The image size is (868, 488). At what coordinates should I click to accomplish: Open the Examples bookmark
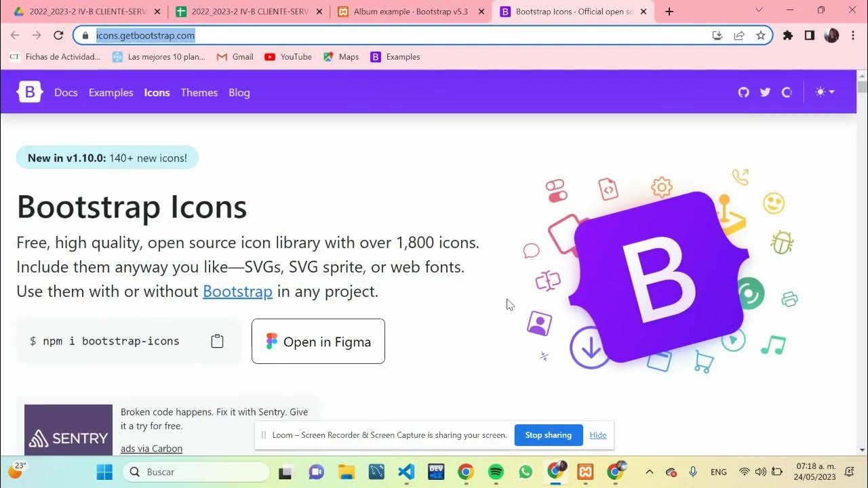[395, 57]
